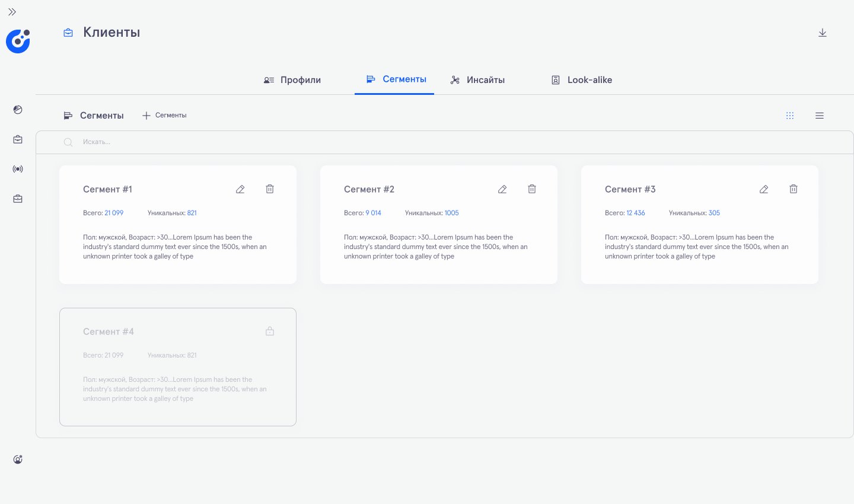Open broadcast signal sidebar icon
Viewport: 854px width, 504px height.
click(x=18, y=169)
